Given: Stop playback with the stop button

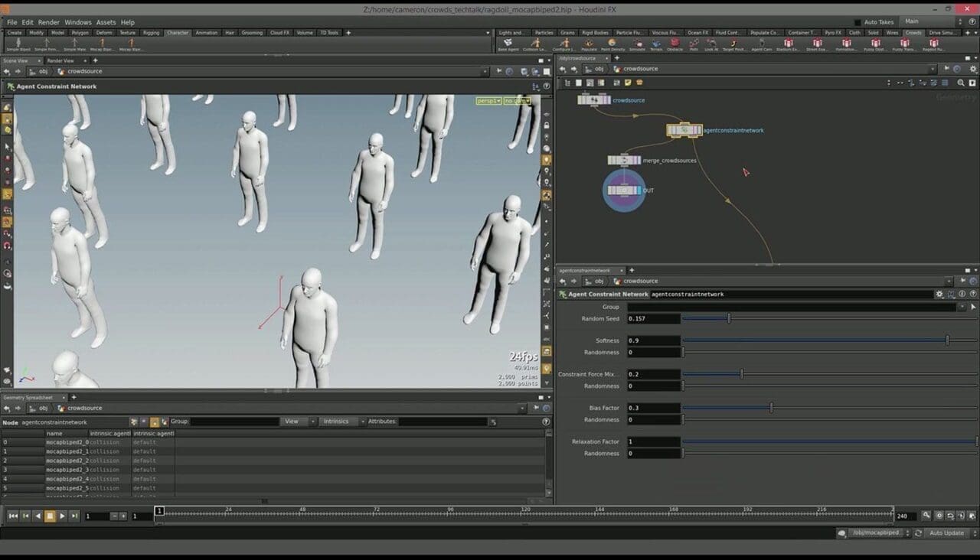Looking at the screenshot, I should (50, 516).
